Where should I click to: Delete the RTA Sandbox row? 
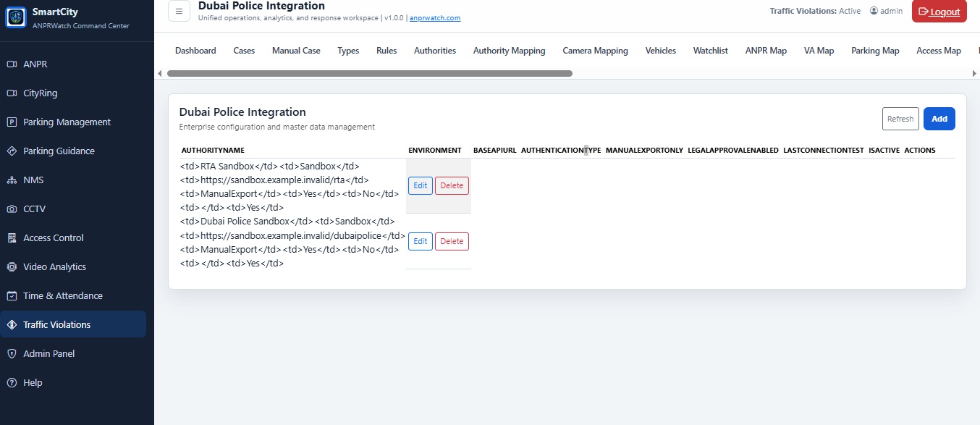pyautogui.click(x=452, y=185)
